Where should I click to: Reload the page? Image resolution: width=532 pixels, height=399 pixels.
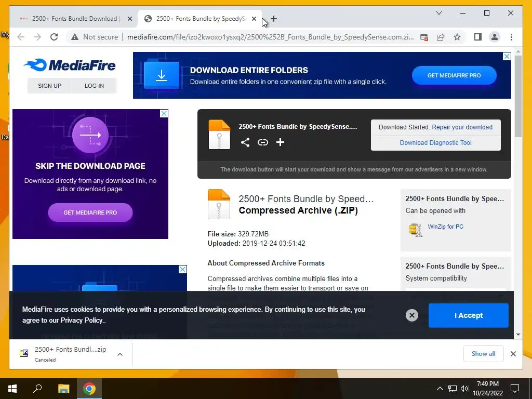[x=54, y=37]
